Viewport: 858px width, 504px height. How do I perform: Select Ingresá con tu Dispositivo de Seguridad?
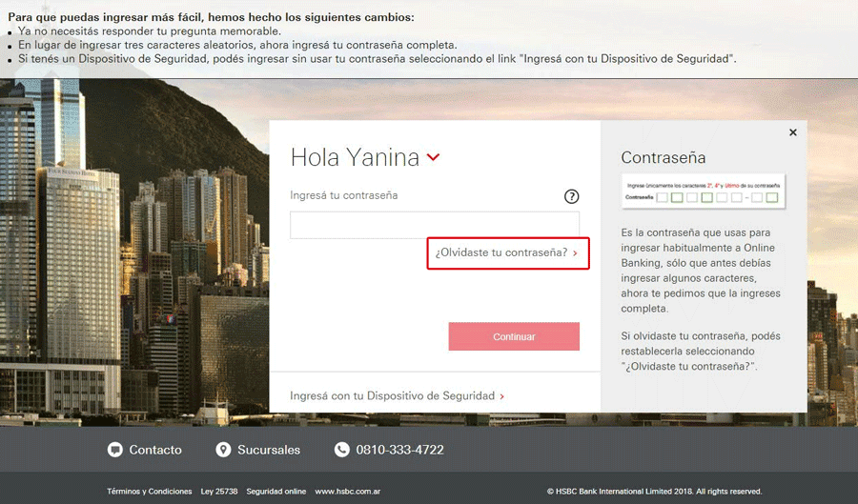tap(393, 395)
